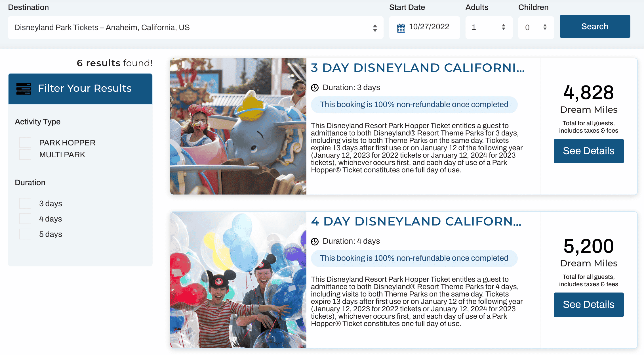Click the Start Date input field
Screen dimensions: 644x355
pos(429,27)
